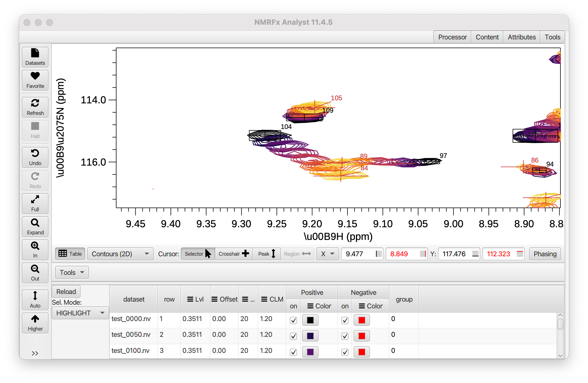Click the red X value field 8.849
Screen dimensions: 588x383
[x=407, y=254]
